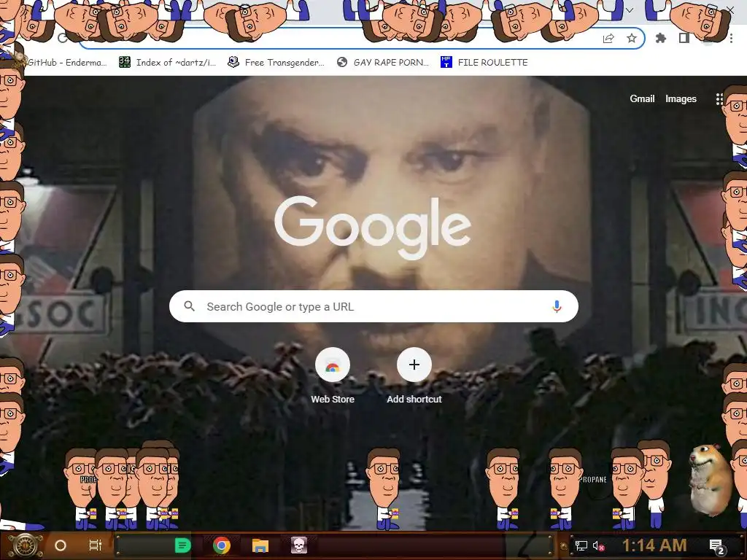
Task: Focus the Search Google or type a URL box
Action: coord(373,306)
